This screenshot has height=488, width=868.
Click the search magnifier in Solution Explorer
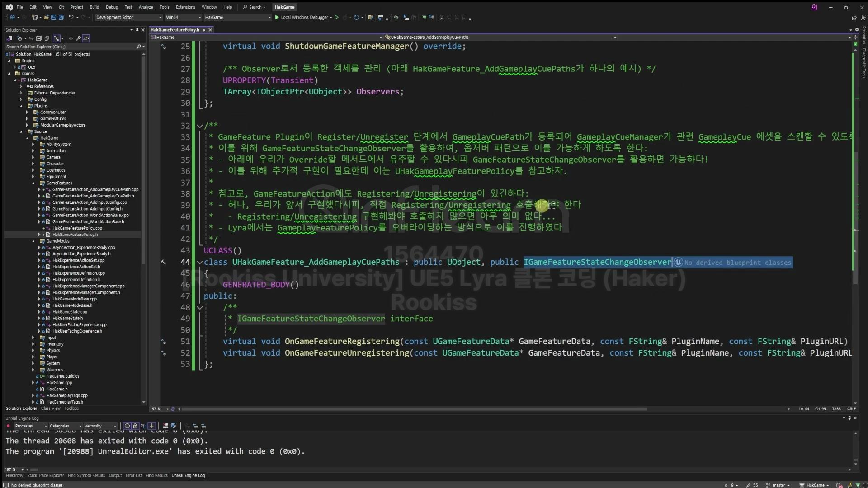click(x=138, y=47)
